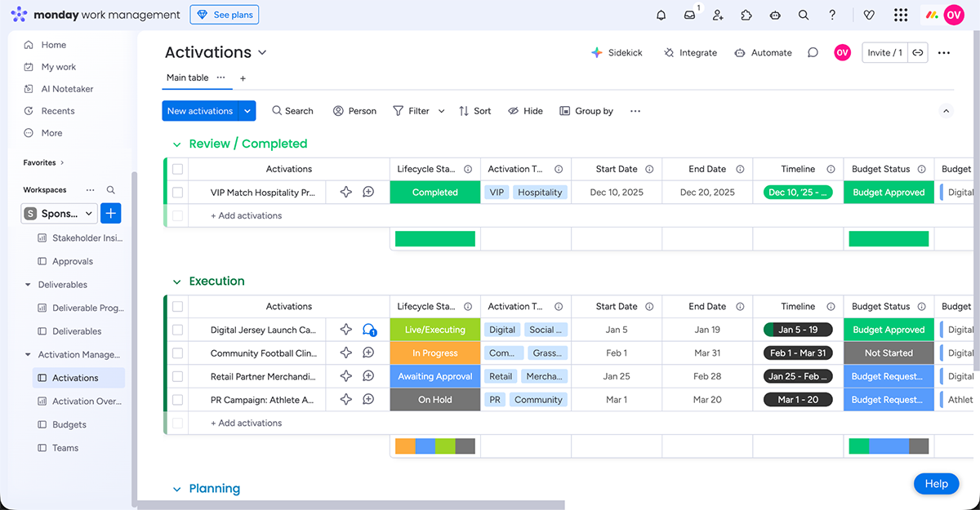Click the copy board link icon
980x510 pixels.
918,52
